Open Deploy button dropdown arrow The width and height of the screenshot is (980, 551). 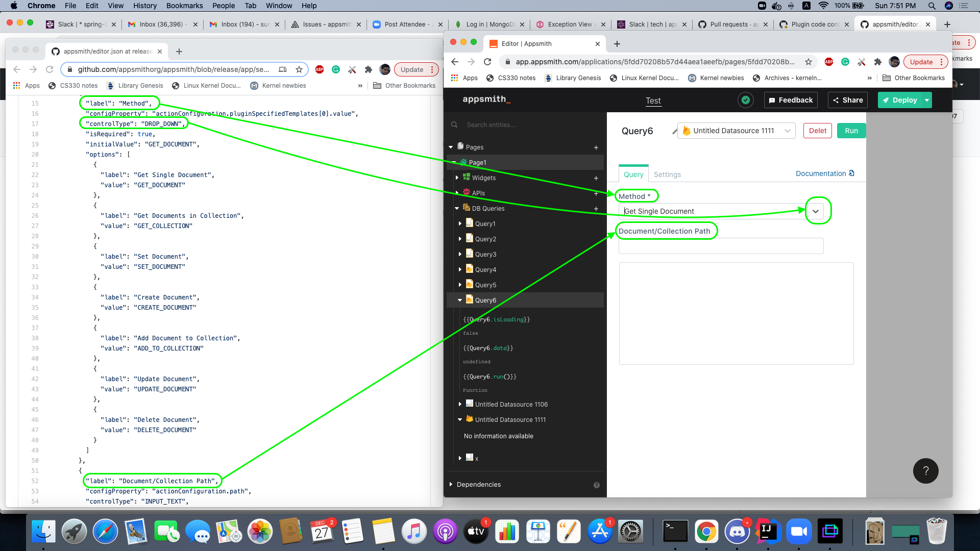pyautogui.click(x=926, y=101)
